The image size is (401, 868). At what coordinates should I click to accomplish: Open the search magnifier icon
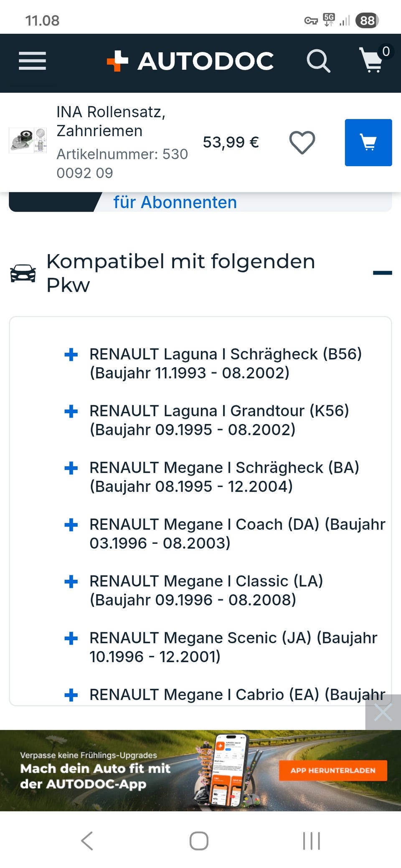pyautogui.click(x=318, y=61)
